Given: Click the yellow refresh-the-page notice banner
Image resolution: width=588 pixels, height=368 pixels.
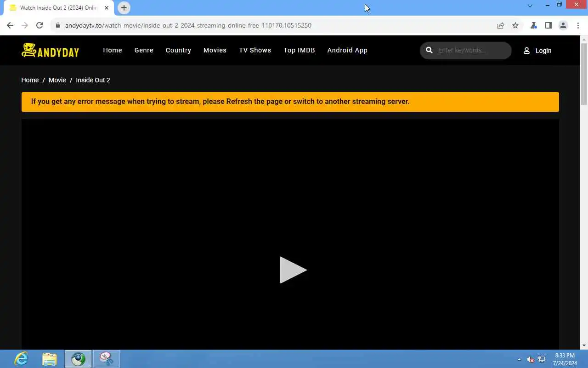Looking at the screenshot, I should pos(290,102).
